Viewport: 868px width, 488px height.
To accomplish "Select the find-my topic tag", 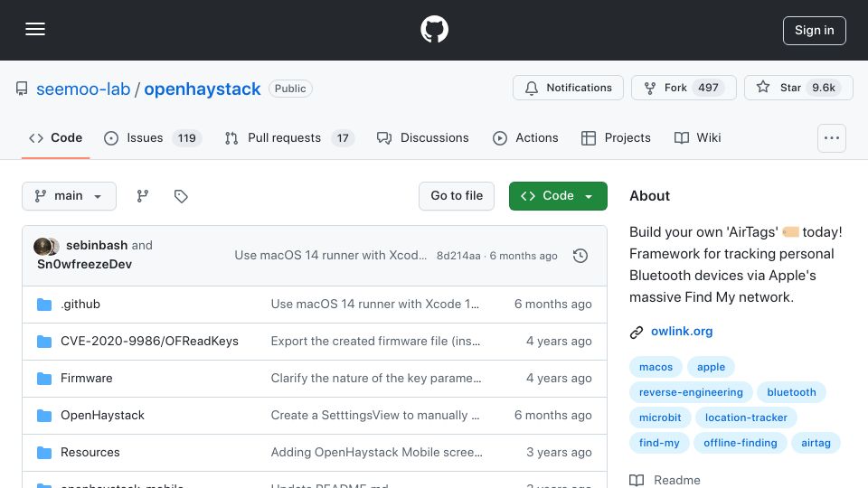I will 659,443.
